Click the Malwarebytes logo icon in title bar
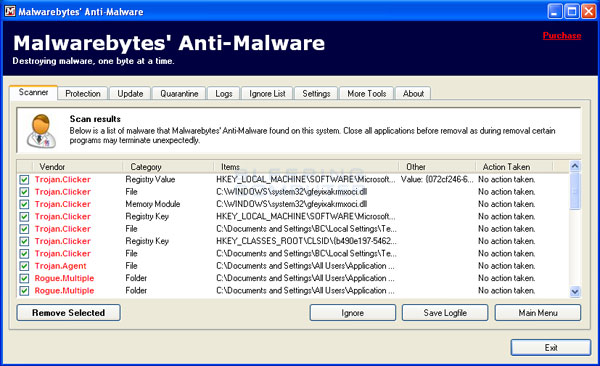 tap(10, 11)
